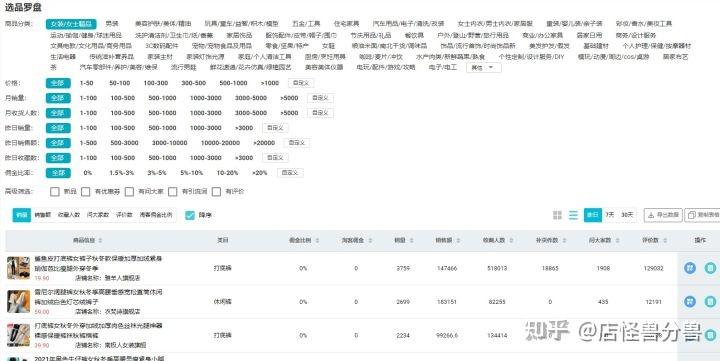Switch to list view layout icon
This screenshot has width=720, height=361.
573,215
